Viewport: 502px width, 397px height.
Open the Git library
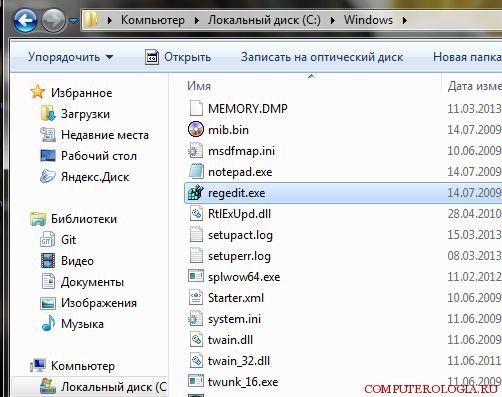click(x=68, y=240)
